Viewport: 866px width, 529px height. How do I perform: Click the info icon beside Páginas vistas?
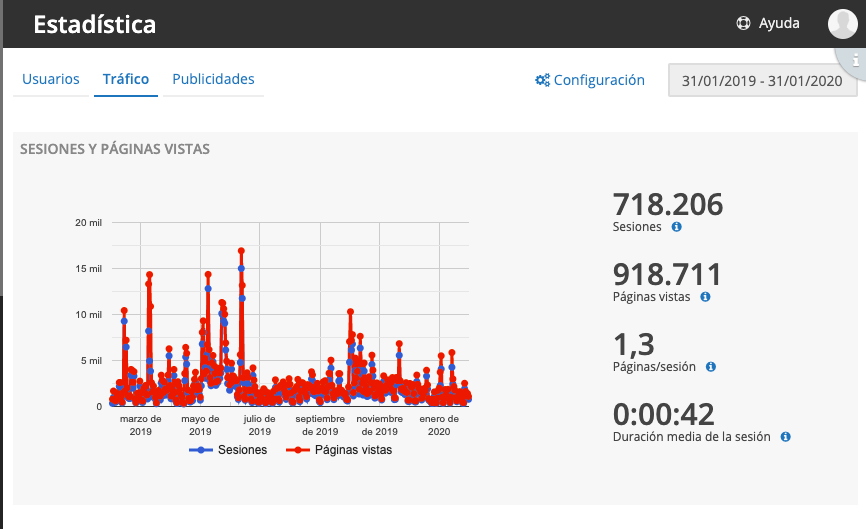point(705,297)
